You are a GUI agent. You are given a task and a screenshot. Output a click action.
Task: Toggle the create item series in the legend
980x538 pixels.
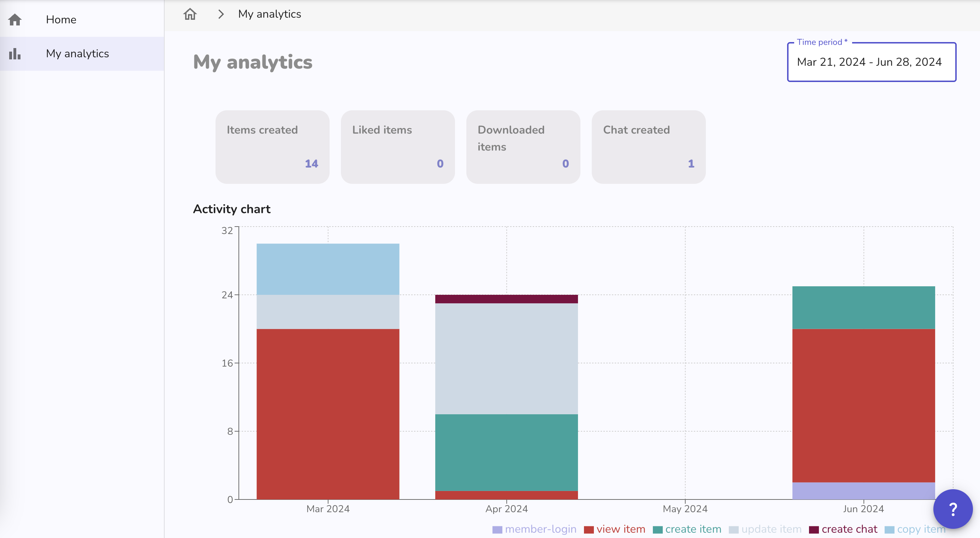point(686,529)
